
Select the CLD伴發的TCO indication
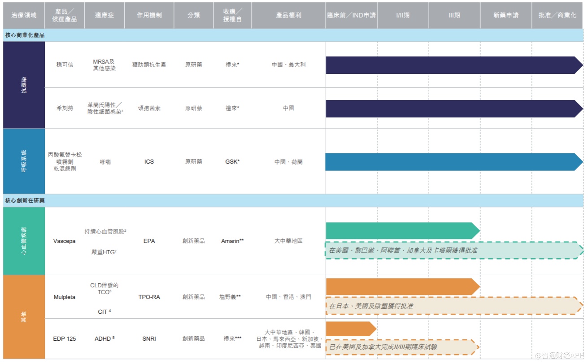coord(104,288)
